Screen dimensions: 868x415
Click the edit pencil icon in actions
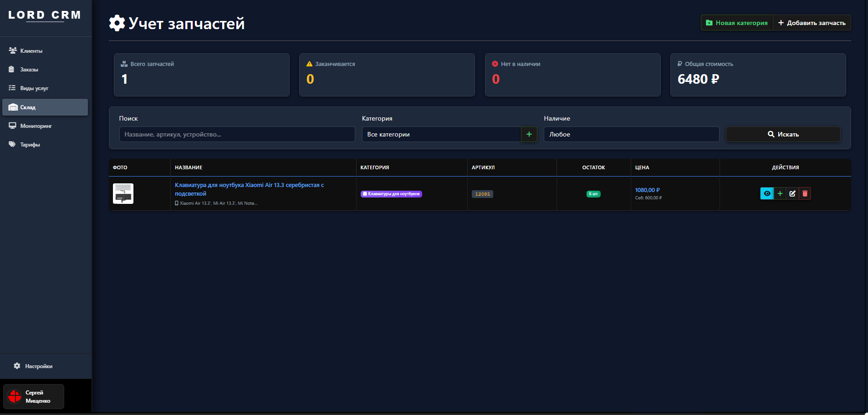coord(792,194)
